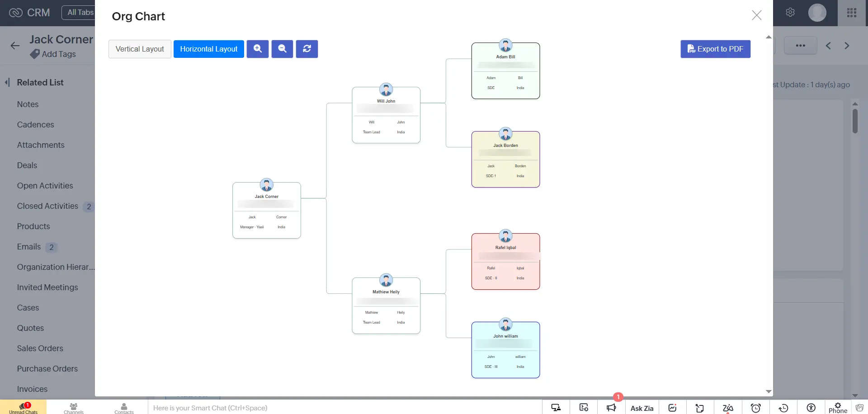Screen dimensions: 868x414
Task: Open the recent items history icon
Action: (x=783, y=408)
